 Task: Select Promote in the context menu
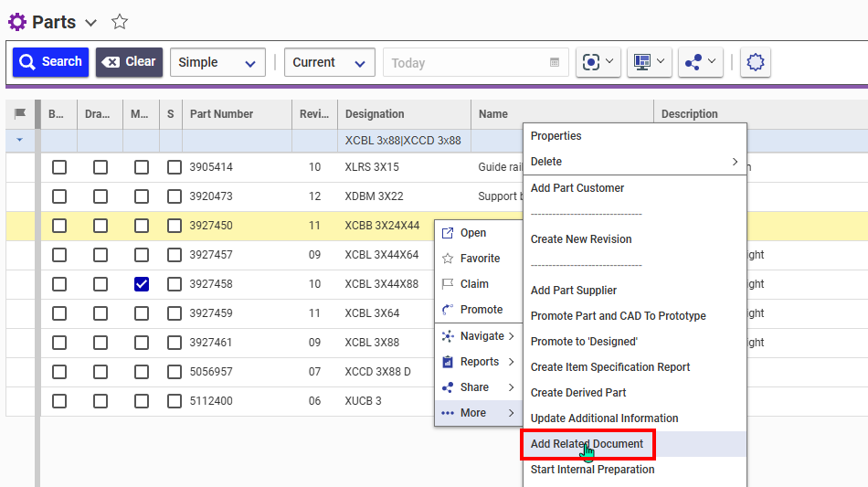click(x=481, y=310)
